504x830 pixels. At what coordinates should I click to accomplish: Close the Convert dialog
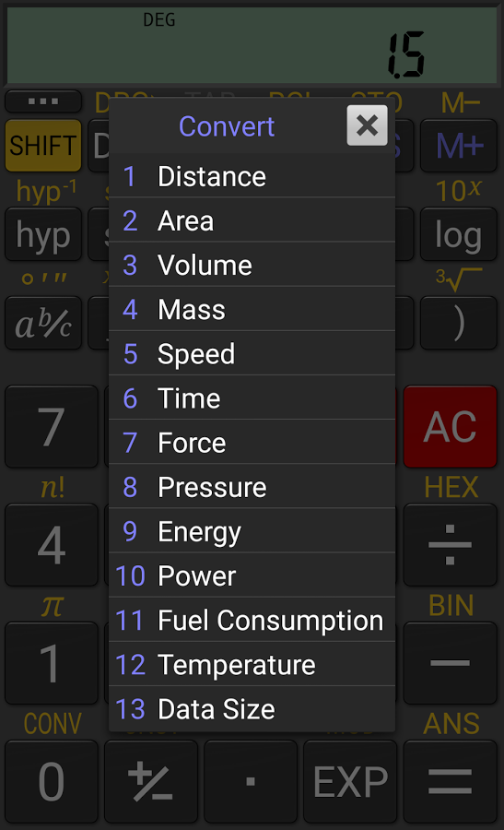367,125
